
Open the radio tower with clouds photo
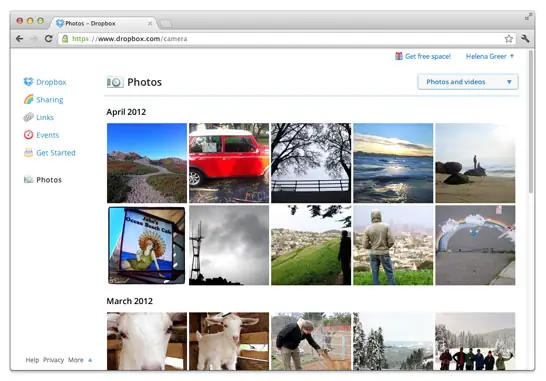tap(229, 245)
